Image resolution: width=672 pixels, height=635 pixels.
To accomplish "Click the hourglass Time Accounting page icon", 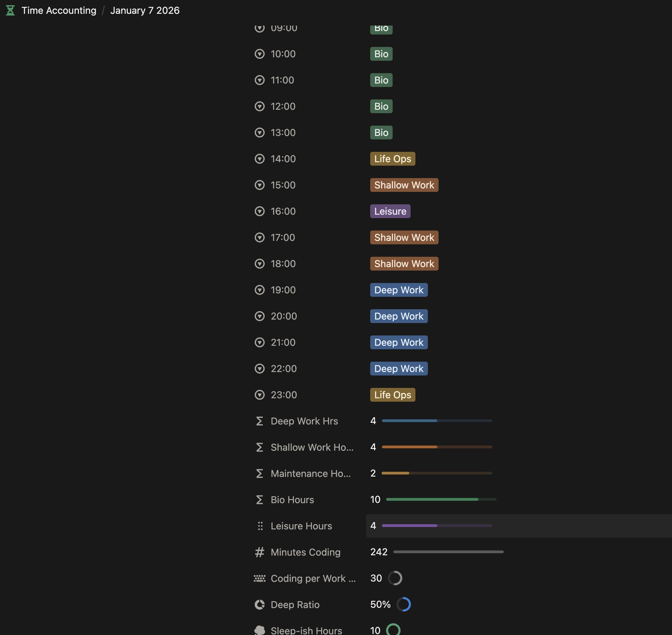I will point(10,10).
